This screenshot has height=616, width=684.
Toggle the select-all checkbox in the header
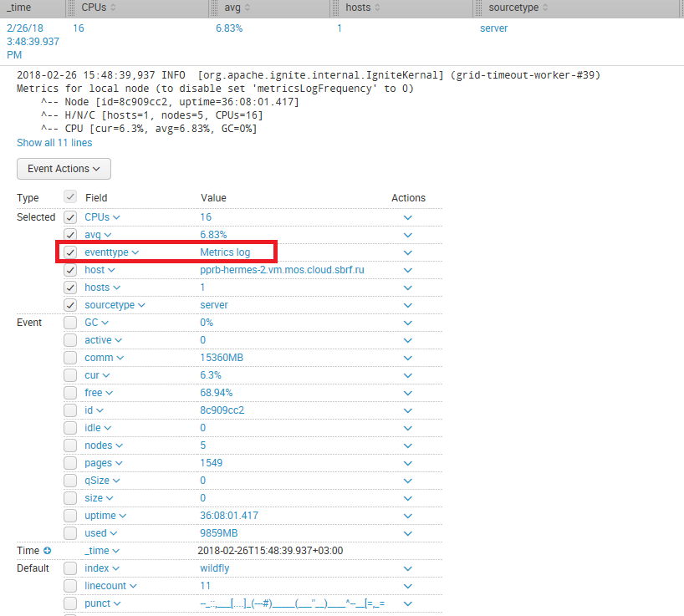[x=71, y=197]
